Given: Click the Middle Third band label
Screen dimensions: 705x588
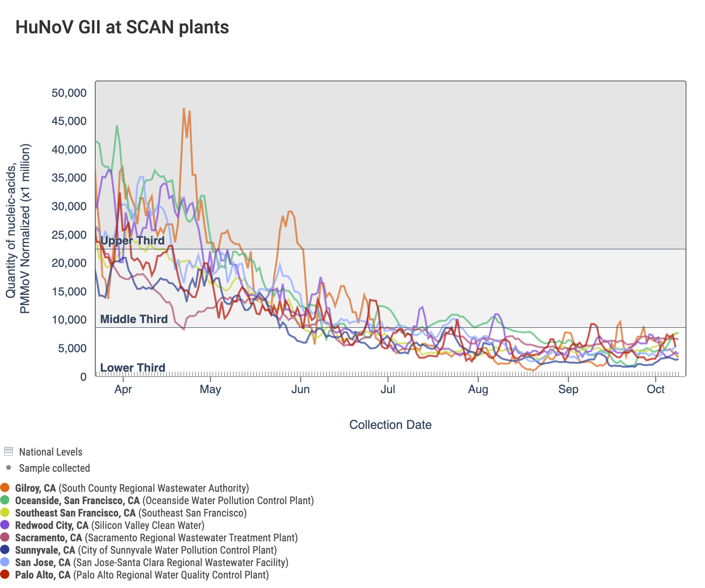Looking at the screenshot, I should [x=134, y=319].
